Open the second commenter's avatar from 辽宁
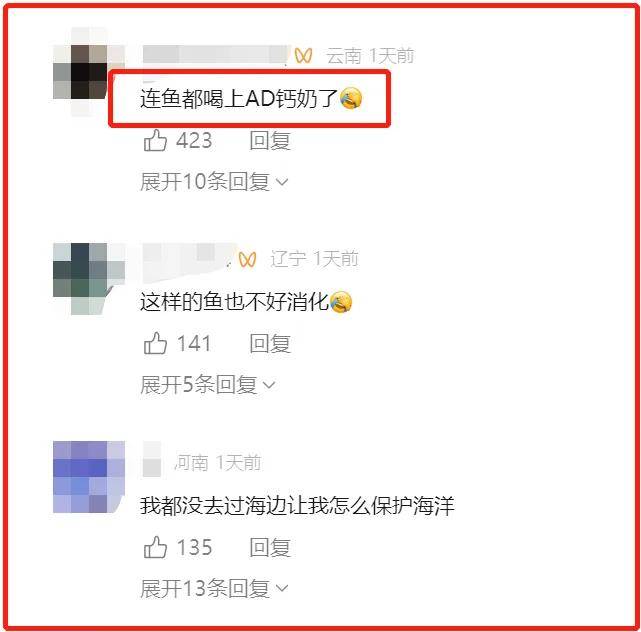The height and width of the screenshot is (632, 641). click(89, 279)
